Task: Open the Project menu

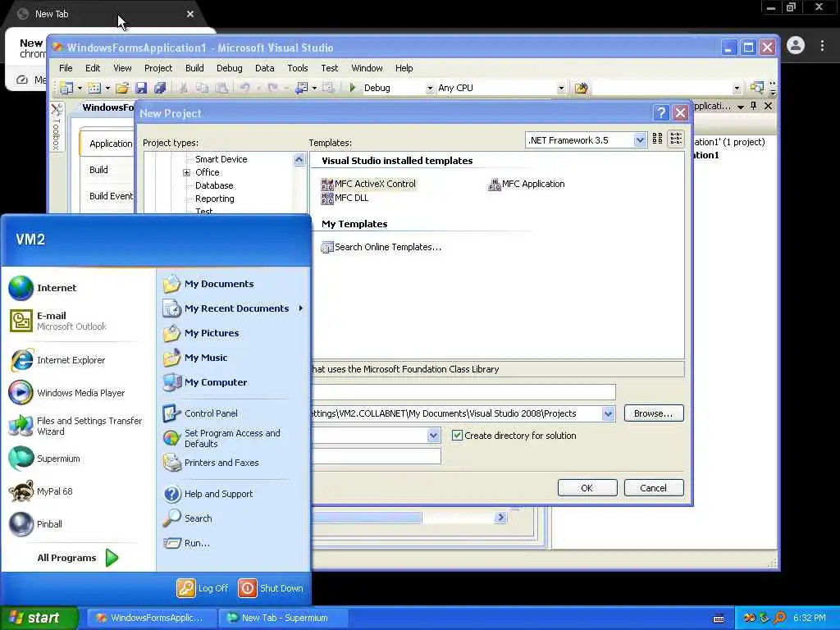Action: [x=158, y=68]
